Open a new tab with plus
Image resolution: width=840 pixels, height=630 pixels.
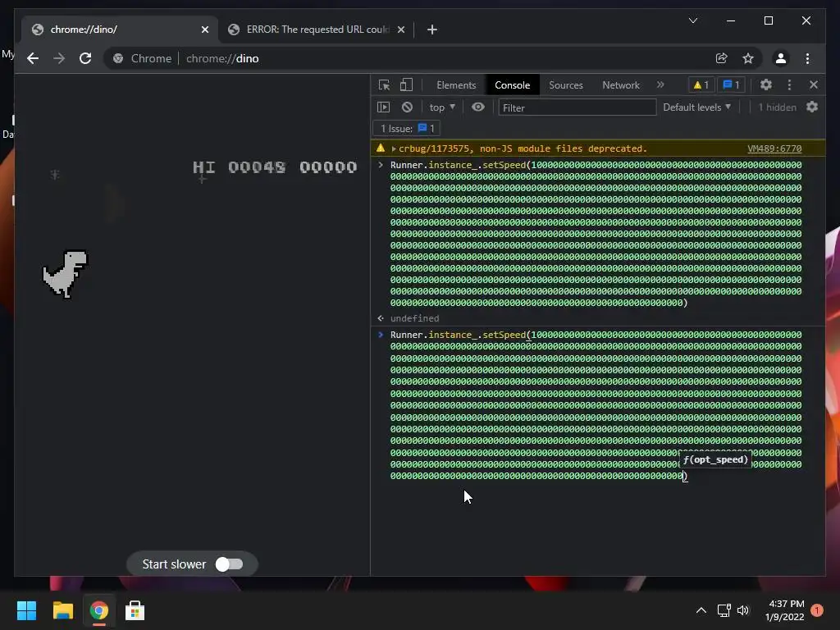pos(432,30)
